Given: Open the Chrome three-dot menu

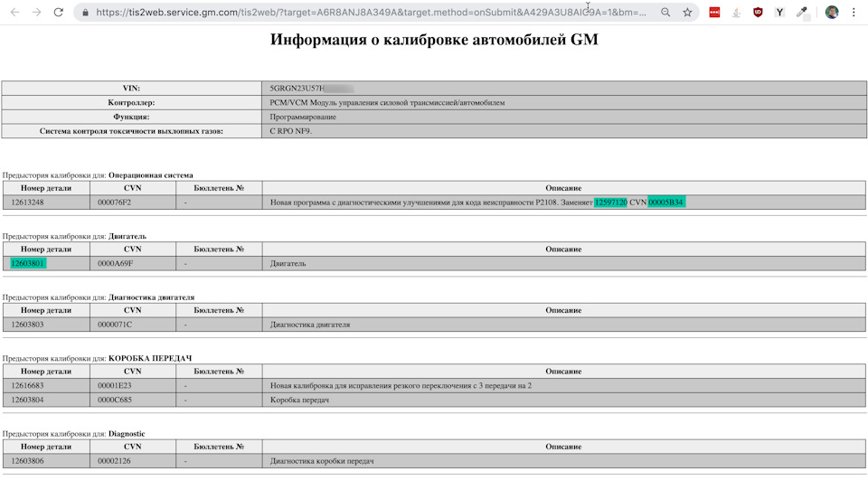Looking at the screenshot, I should [x=854, y=12].
